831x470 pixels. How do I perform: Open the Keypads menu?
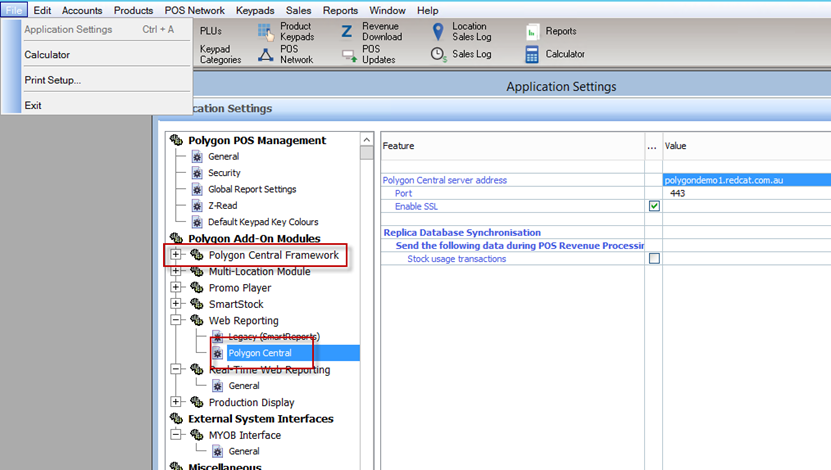pyautogui.click(x=255, y=11)
